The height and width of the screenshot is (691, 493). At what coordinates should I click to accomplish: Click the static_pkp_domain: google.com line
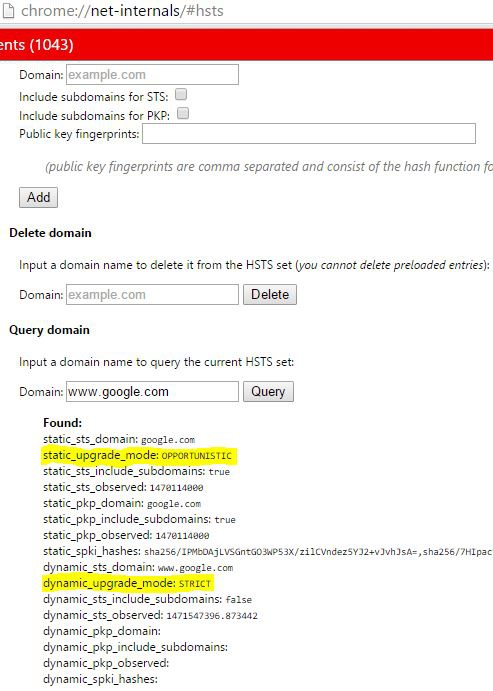point(122,503)
